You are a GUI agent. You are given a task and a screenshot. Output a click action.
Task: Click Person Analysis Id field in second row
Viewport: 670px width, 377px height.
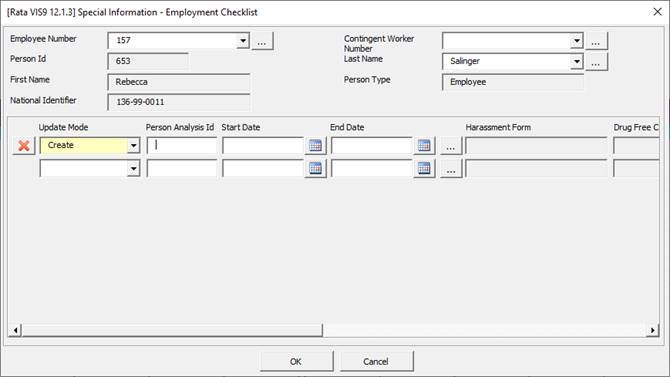[x=182, y=168]
